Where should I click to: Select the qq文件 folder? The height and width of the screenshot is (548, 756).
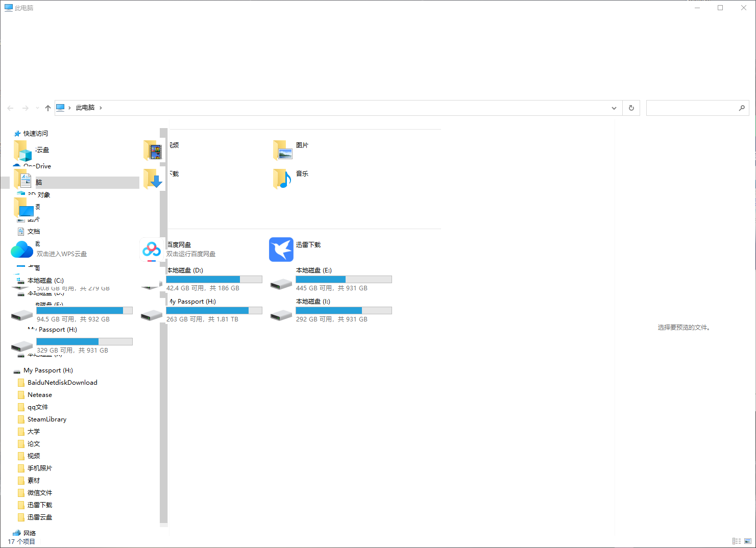pos(38,407)
